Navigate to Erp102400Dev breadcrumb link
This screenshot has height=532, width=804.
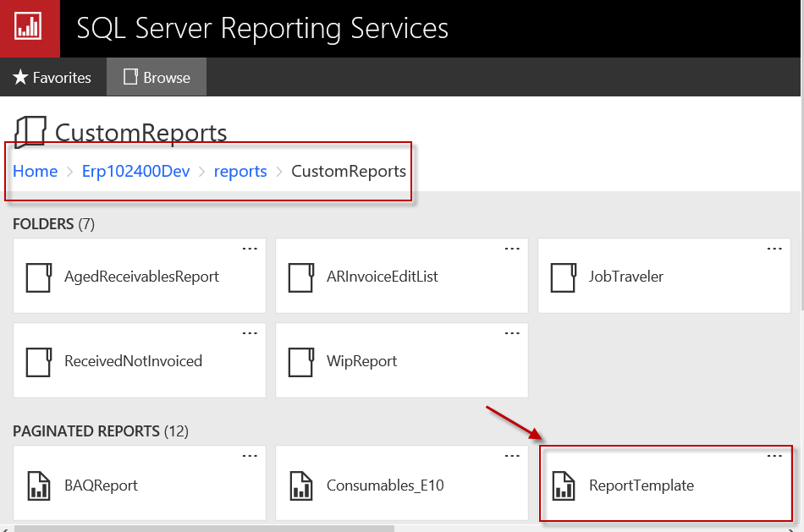pos(135,172)
